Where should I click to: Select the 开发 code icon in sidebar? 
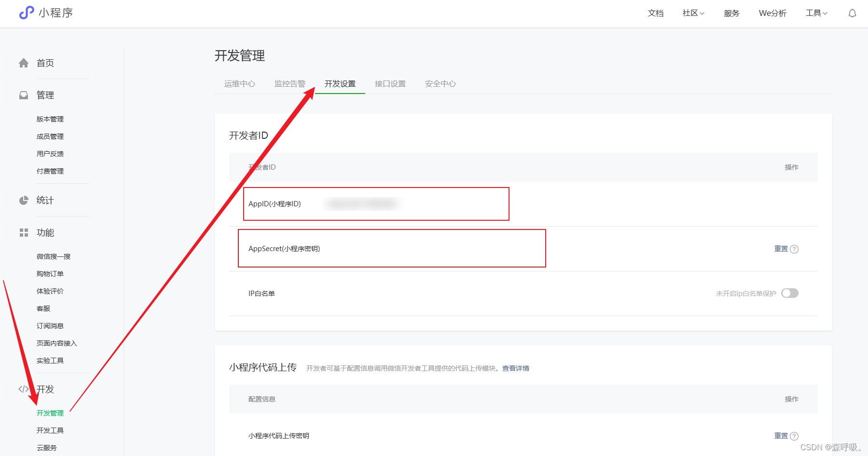coord(23,389)
